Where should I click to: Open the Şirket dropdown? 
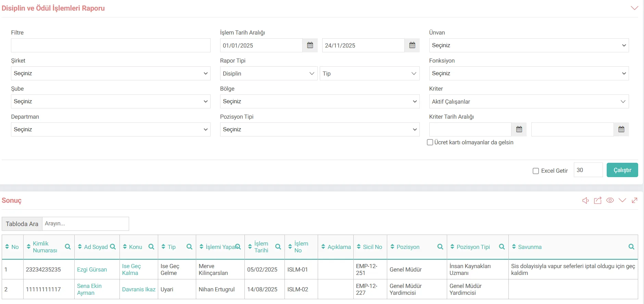click(x=111, y=74)
